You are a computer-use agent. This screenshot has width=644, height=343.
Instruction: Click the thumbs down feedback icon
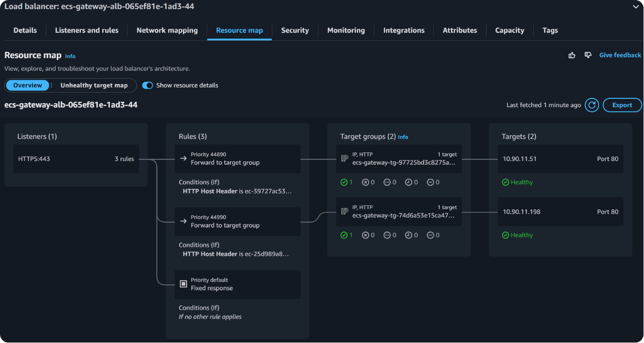point(588,55)
